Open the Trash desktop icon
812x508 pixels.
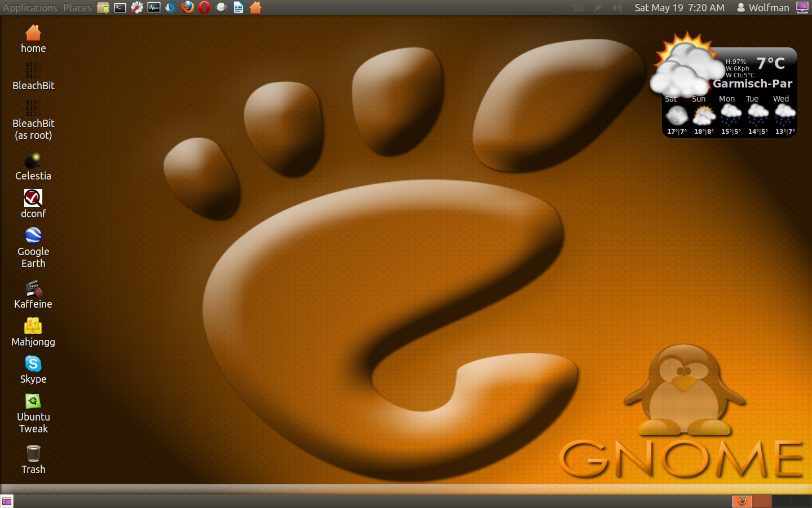[x=33, y=460]
